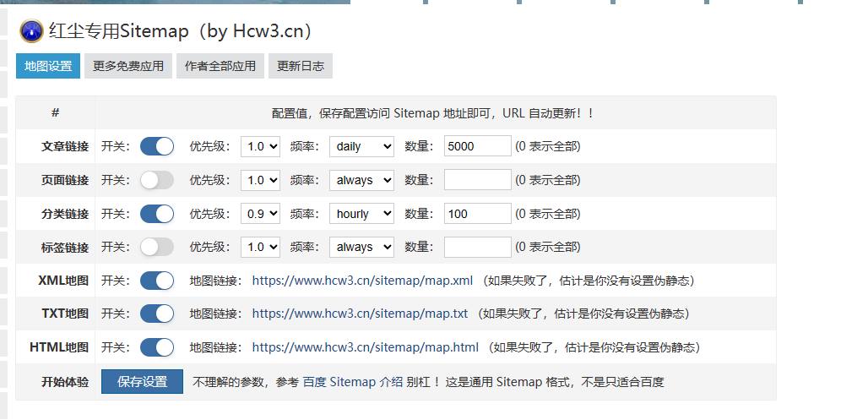Open 文章链接 frequency dropdown showing daily
Image resolution: width=868 pixels, height=420 pixels.
[361, 146]
